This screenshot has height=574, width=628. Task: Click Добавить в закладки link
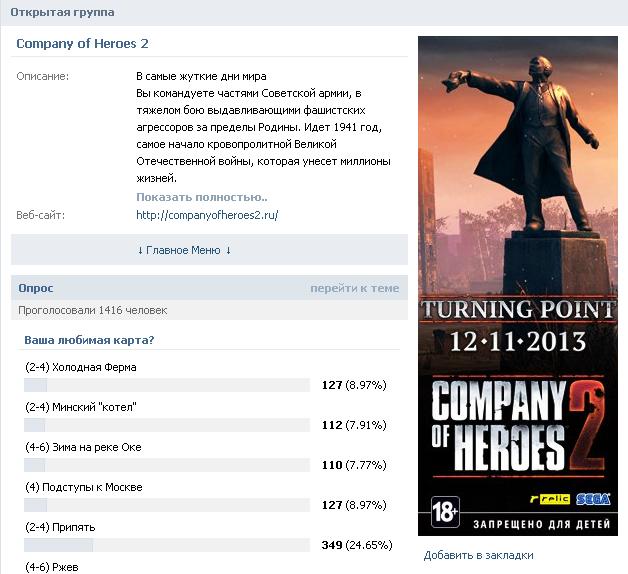478,555
